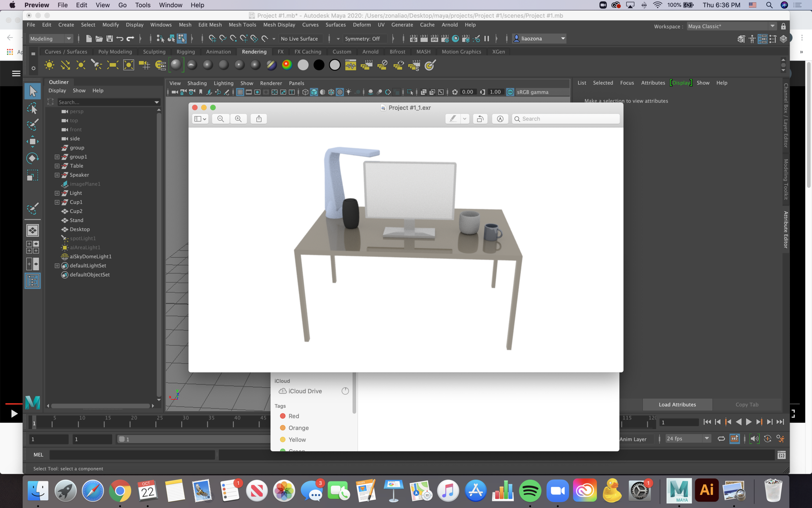
Task: Activate the Move tool in the toolbox
Action: click(32, 141)
